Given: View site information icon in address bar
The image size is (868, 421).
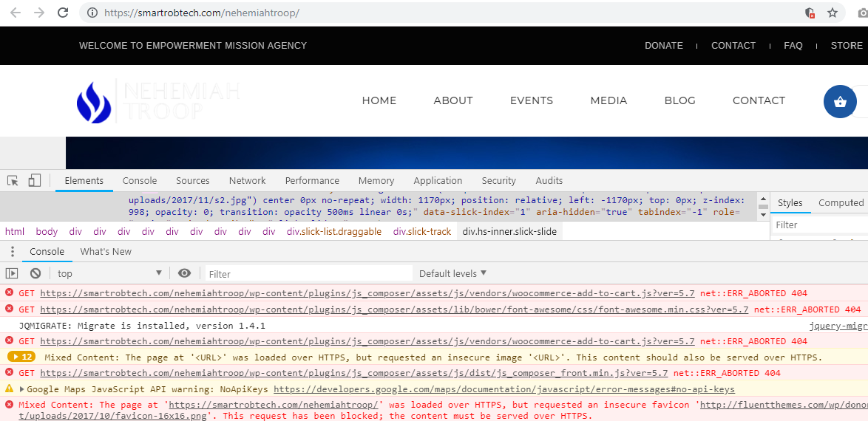Looking at the screenshot, I should pyautogui.click(x=92, y=13).
